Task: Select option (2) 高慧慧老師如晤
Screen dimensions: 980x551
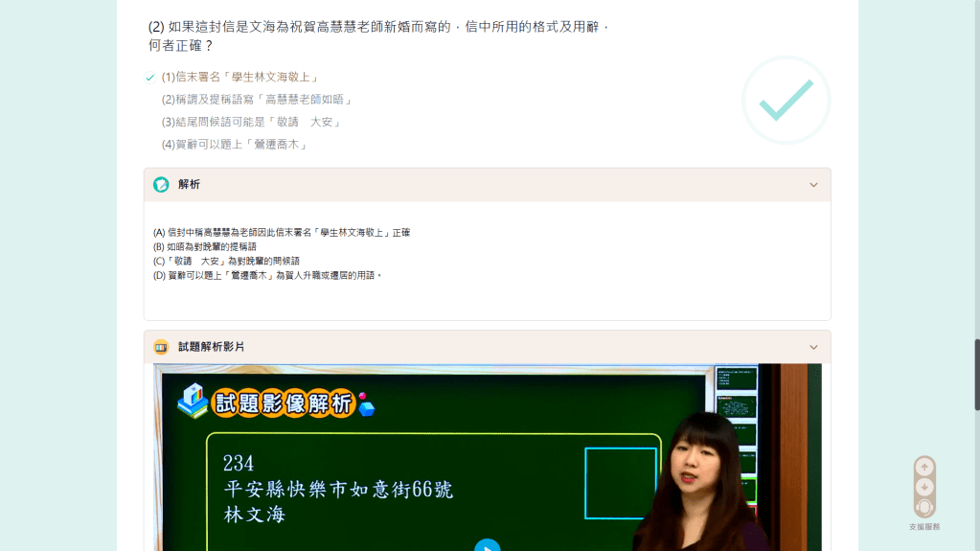Action: click(257, 100)
